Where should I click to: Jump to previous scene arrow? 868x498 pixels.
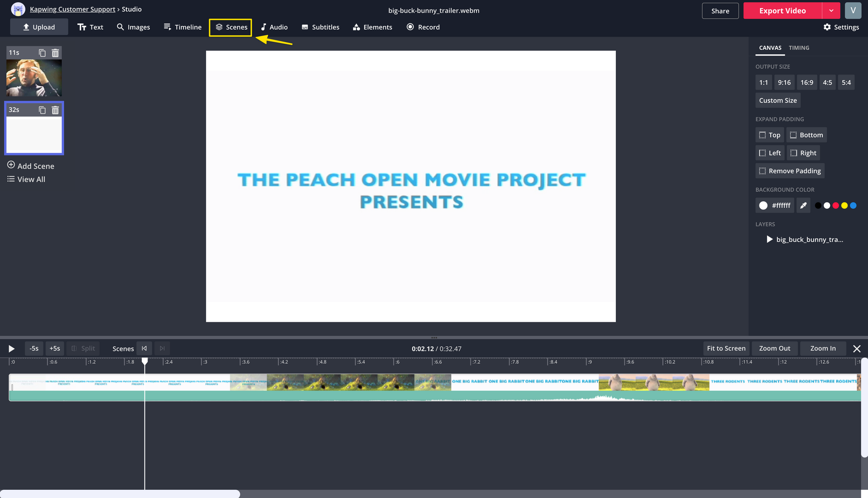[x=144, y=348]
